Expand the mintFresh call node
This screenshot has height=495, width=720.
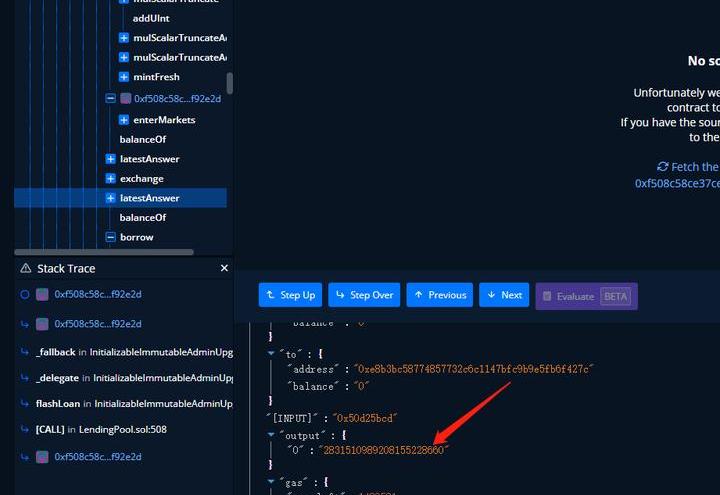(x=124, y=77)
